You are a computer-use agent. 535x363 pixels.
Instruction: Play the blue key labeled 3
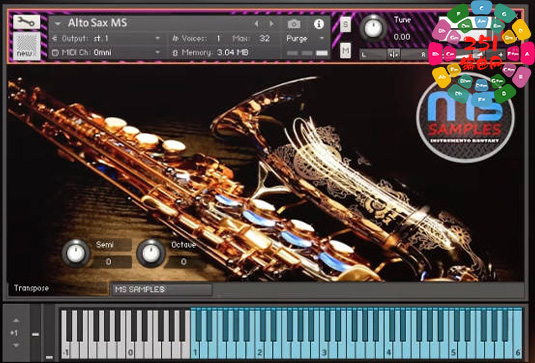click(324, 351)
